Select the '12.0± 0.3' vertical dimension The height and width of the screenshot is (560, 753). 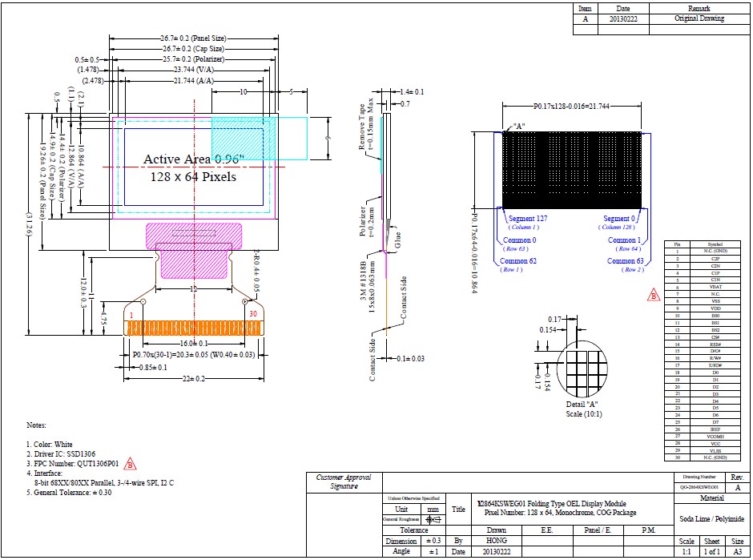[x=83, y=293]
